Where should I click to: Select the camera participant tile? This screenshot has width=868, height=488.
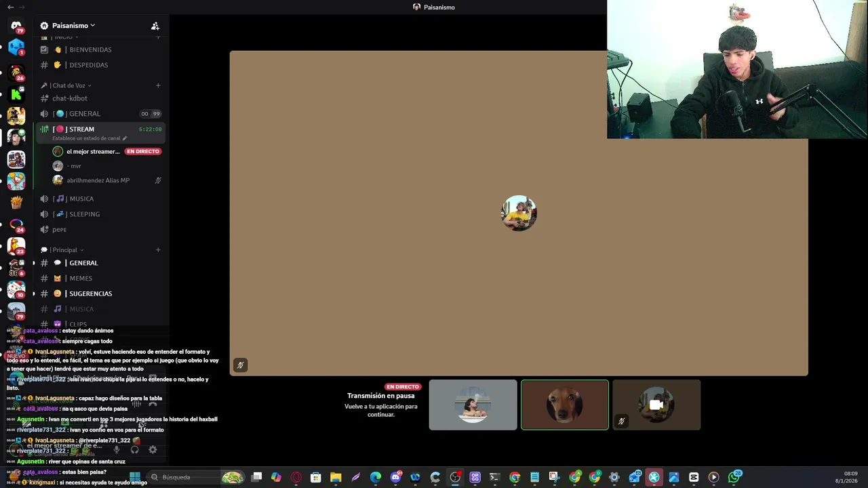656,405
